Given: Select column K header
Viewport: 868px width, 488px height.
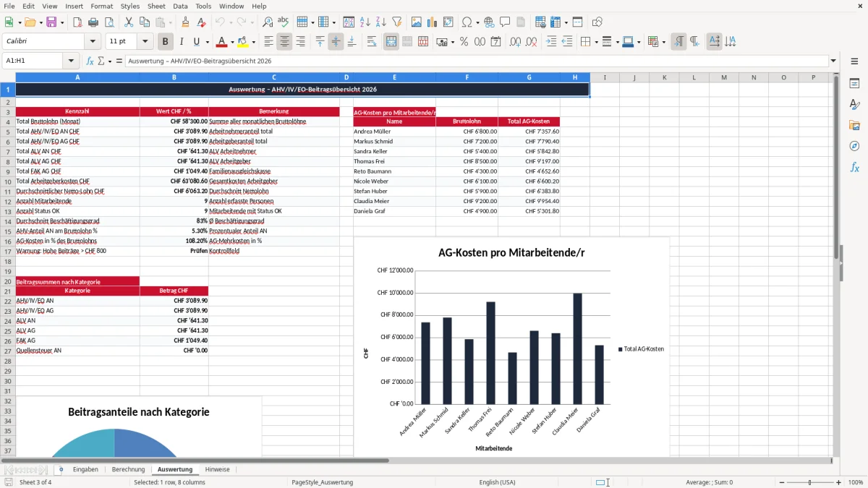Looking at the screenshot, I should (x=664, y=77).
